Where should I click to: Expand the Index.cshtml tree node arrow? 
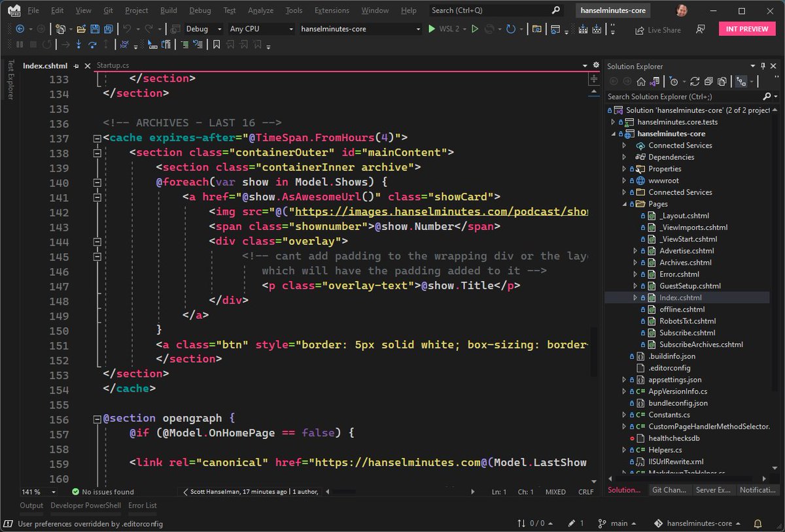point(635,297)
